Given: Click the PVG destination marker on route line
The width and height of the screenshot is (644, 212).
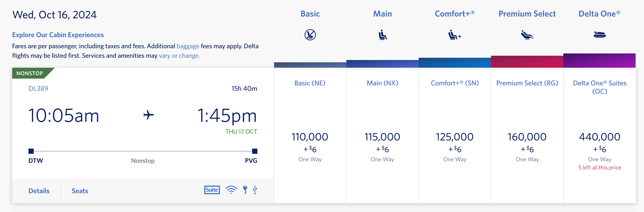Looking at the screenshot, I should tap(254, 151).
